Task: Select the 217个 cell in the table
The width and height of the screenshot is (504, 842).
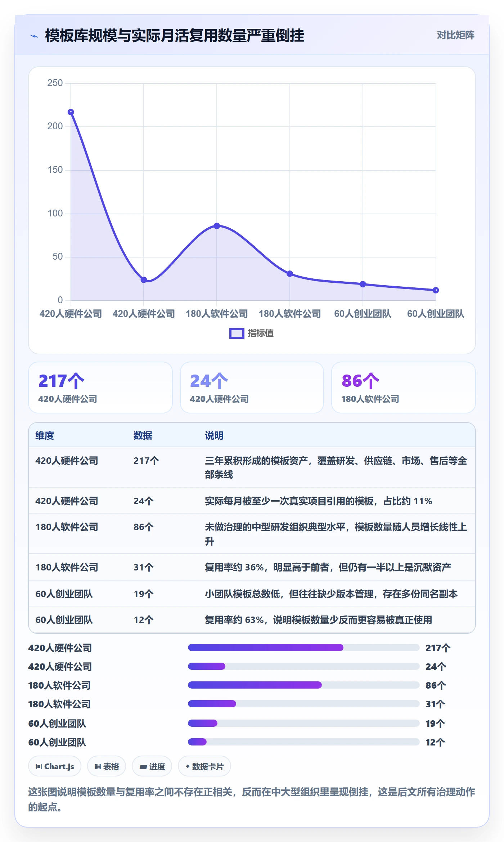Action: pyautogui.click(x=146, y=461)
